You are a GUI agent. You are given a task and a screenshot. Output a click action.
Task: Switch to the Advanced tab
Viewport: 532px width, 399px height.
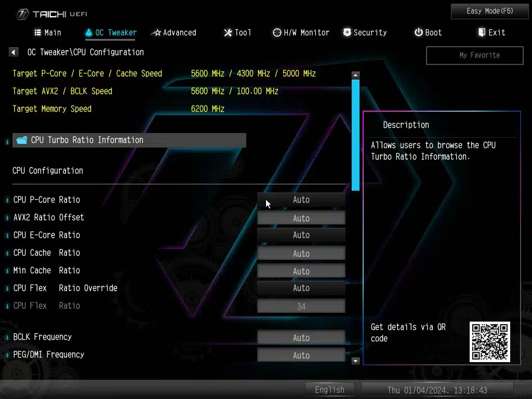point(174,33)
